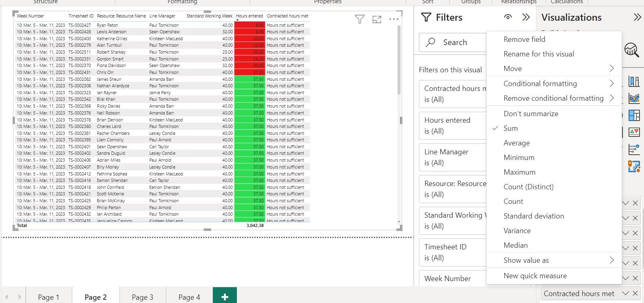Viewport: 644px width, 303px height.
Task: Select the ribbon chart visualization
Action: [634, 98]
